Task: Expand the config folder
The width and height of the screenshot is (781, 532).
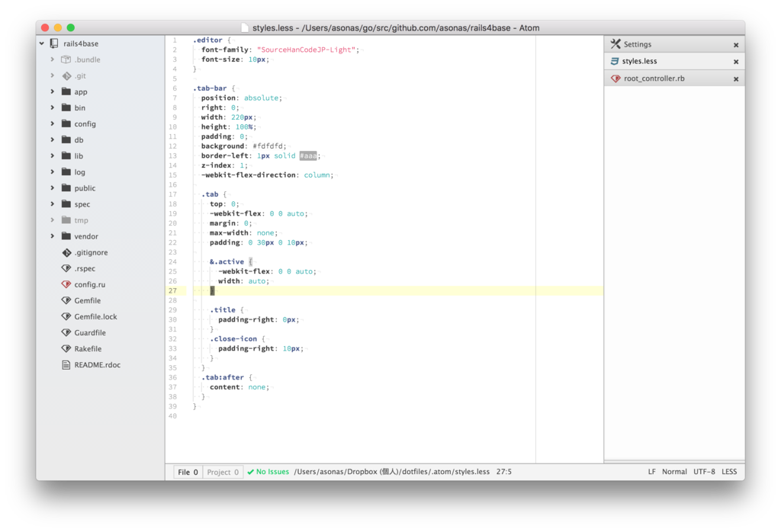Action: 53,123
